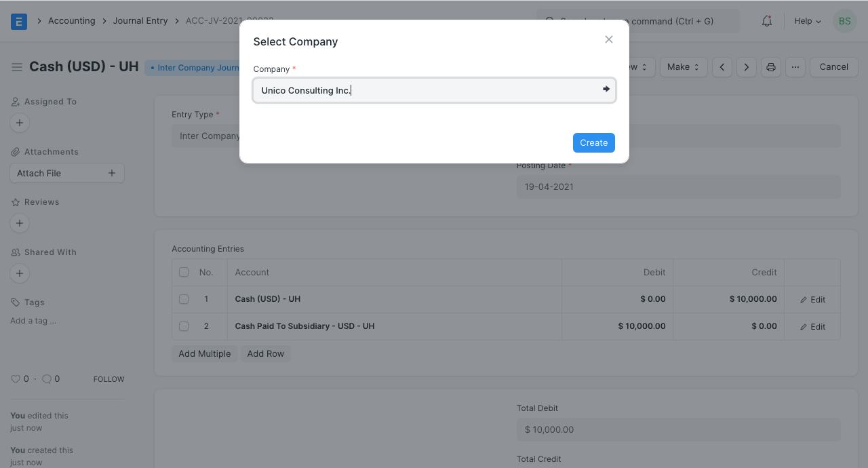The image size is (868, 468).
Task: Click the Cancel button
Action: 833,67
